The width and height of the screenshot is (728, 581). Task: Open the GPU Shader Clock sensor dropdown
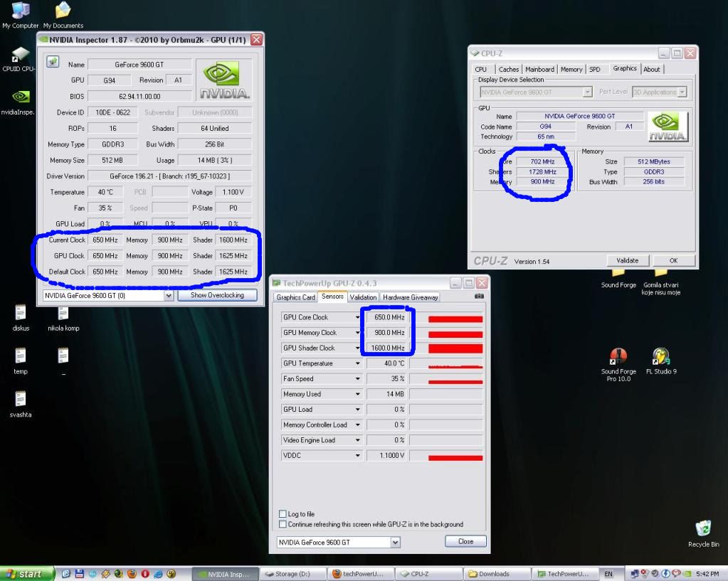click(x=357, y=348)
